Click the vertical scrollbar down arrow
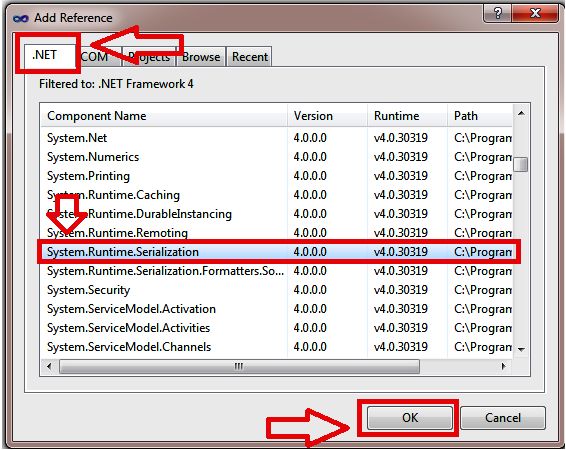This screenshot has width=566, height=450. [521, 349]
